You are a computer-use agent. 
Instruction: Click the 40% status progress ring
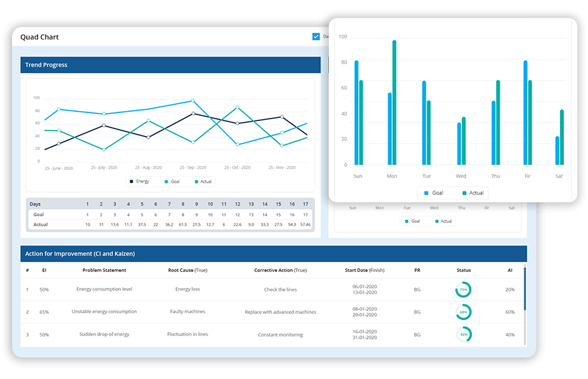[463, 334]
